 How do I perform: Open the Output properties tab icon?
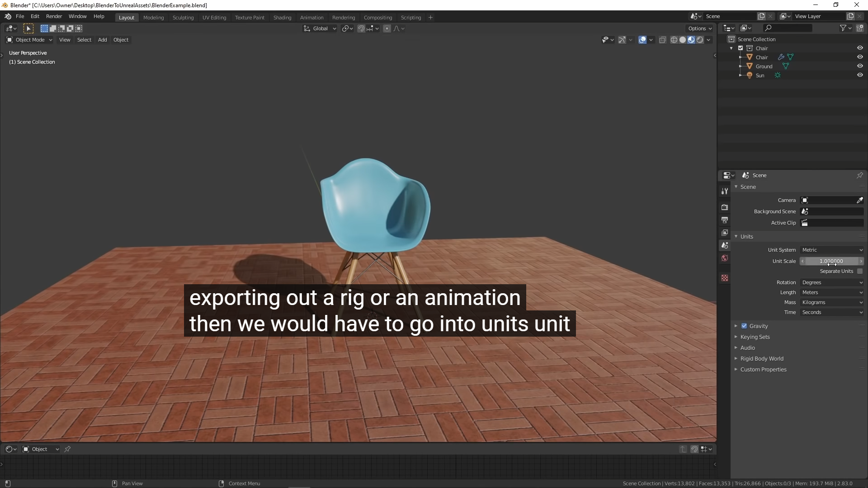(725, 220)
